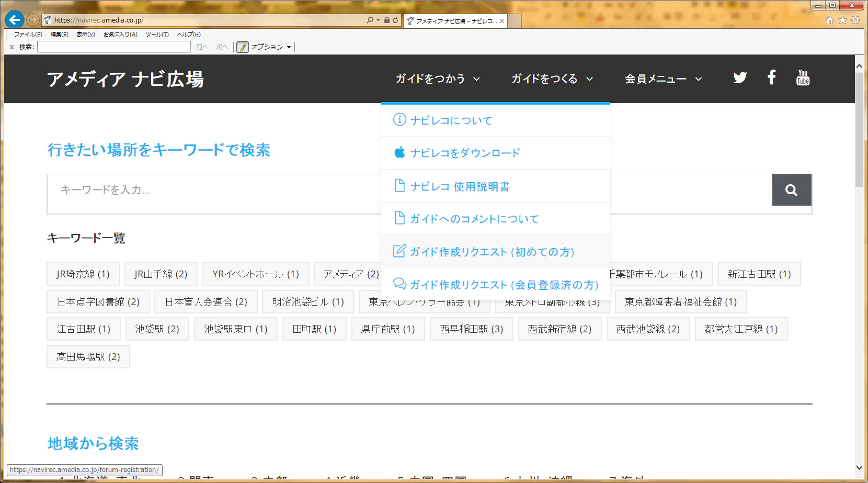Click the 高田馬場駅 (2) keyword tag
The width and height of the screenshot is (868, 483).
click(x=88, y=357)
